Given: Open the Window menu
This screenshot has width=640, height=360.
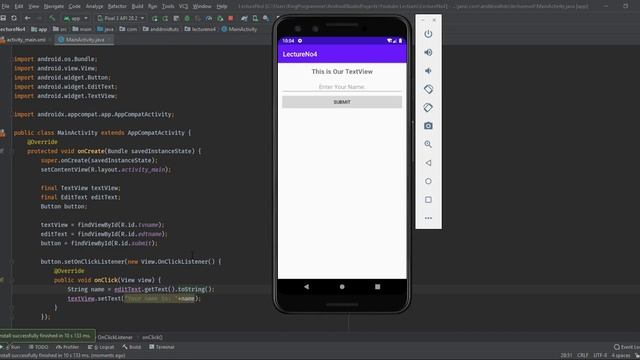Looking at the screenshot, I should (202, 6).
